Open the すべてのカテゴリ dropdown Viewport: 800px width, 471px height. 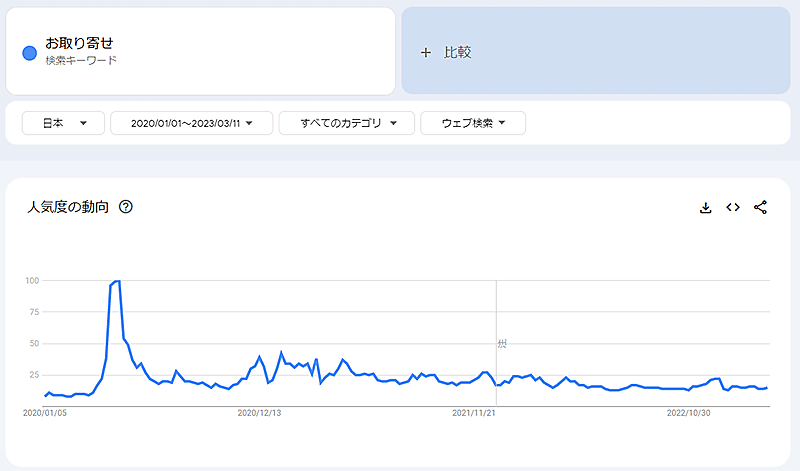point(346,123)
